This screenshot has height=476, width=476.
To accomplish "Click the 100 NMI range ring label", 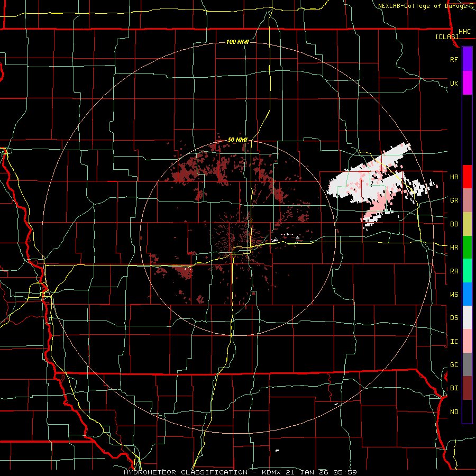I will 237,42.
